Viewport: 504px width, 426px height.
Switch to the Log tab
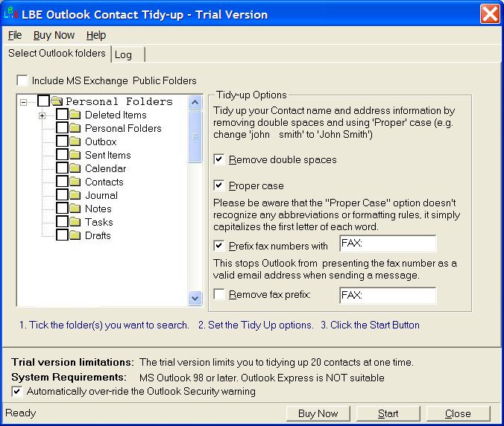coord(124,54)
